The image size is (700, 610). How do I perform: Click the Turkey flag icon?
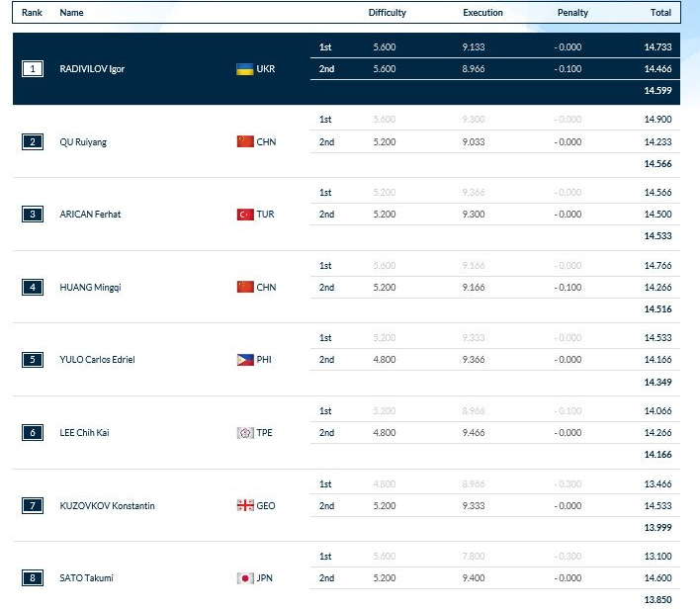click(x=245, y=215)
